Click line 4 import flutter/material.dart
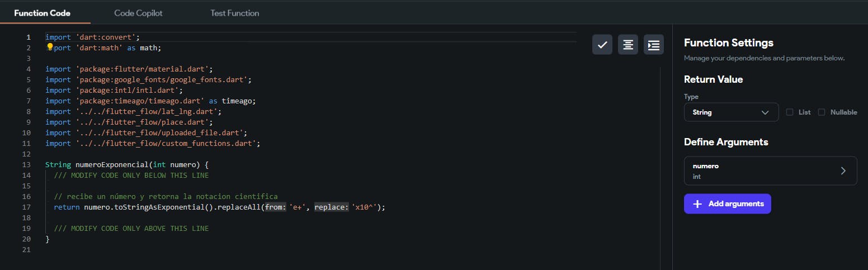 point(129,69)
